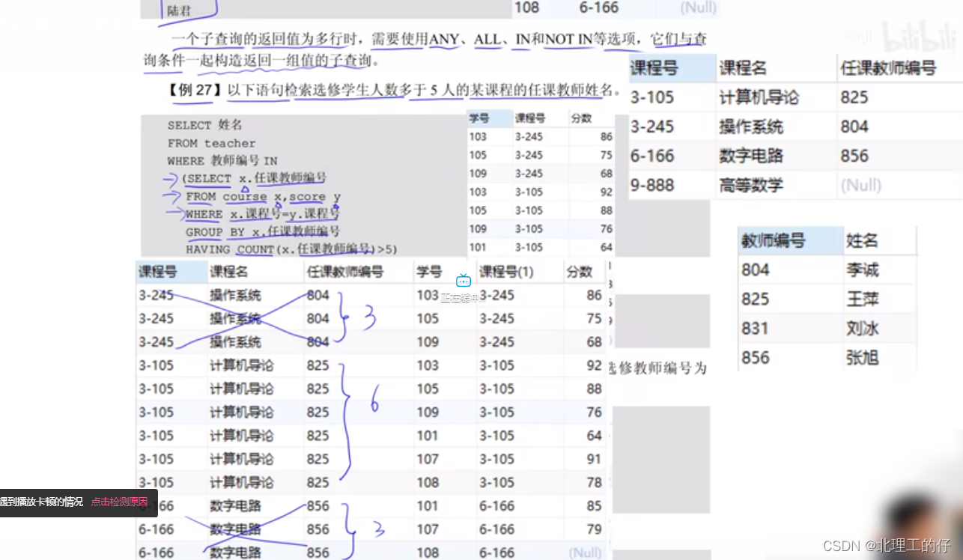Click the FROM teacher SQL line
The height and width of the screenshot is (560, 963).
[x=211, y=143]
